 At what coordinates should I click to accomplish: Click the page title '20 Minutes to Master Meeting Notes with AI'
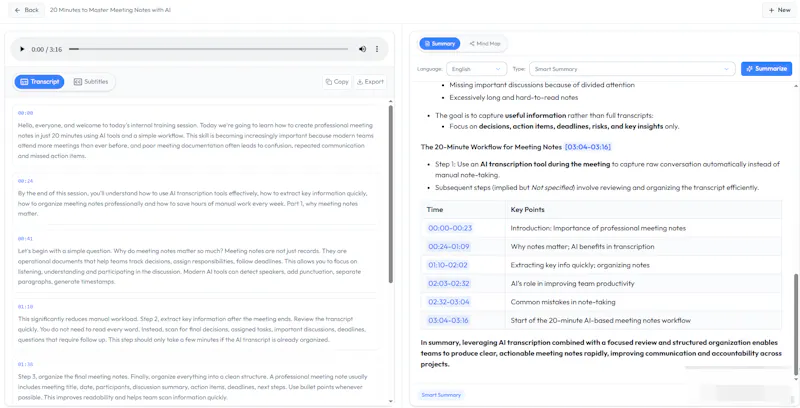(x=110, y=10)
